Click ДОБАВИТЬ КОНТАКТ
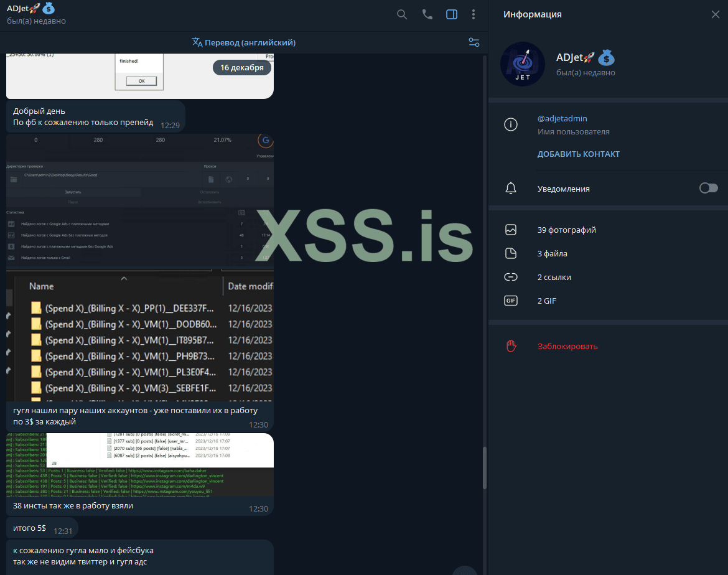Screen dimensions: 728x575 click(579, 154)
